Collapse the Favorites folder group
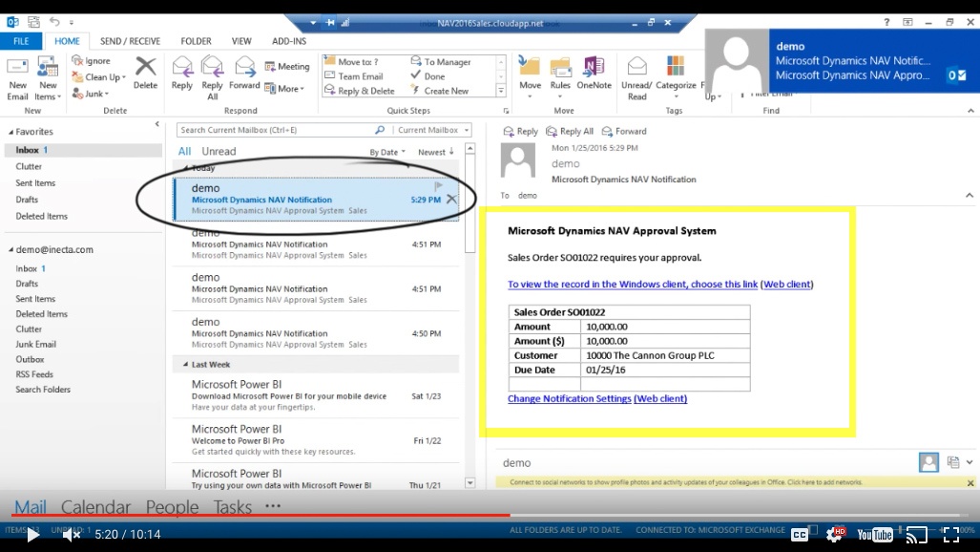This screenshot has width=980, height=552. [11, 132]
